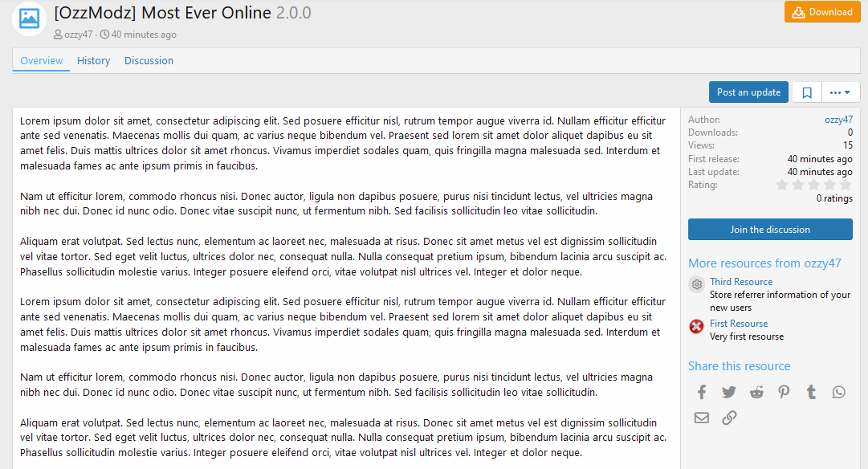Switch to the History tab

[93, 61]
